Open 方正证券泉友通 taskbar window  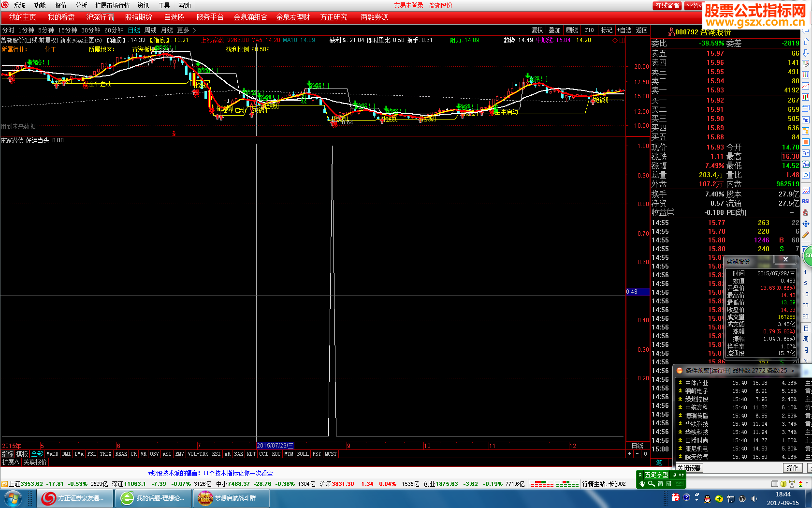[75, 498]
